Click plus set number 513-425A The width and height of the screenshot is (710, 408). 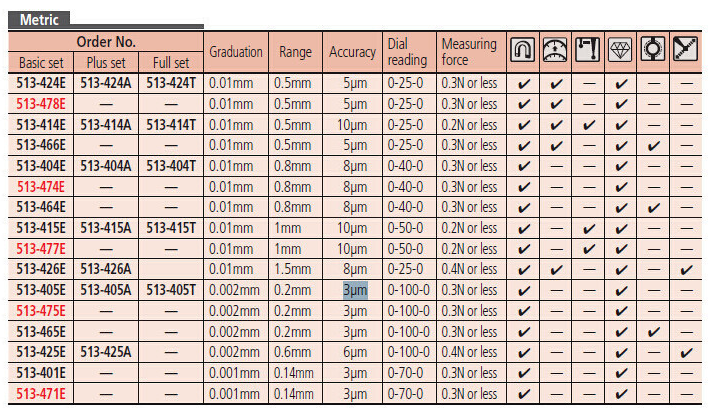tap(106, 352)
